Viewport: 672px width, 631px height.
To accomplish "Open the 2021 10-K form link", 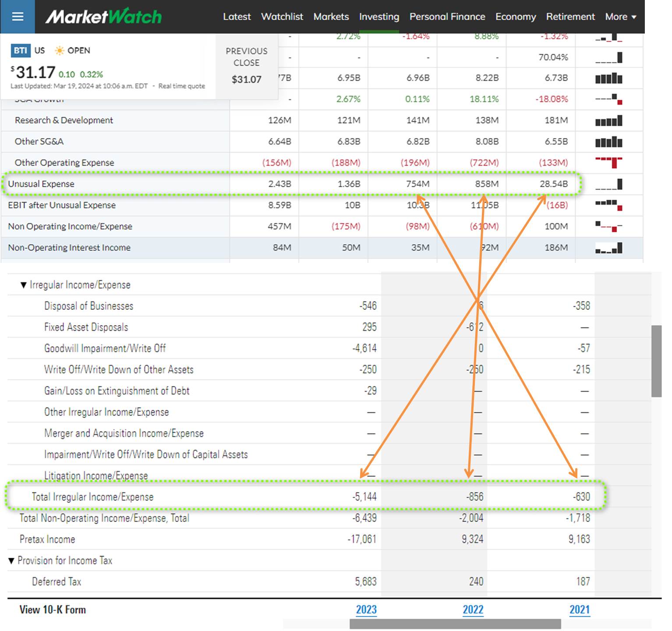I will tap(580, 610).
